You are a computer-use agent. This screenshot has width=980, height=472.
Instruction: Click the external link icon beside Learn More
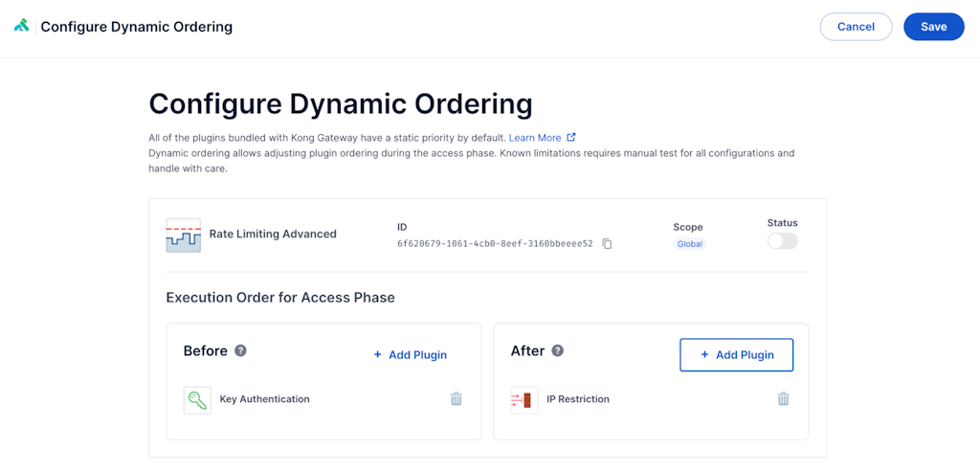(571, 138)
